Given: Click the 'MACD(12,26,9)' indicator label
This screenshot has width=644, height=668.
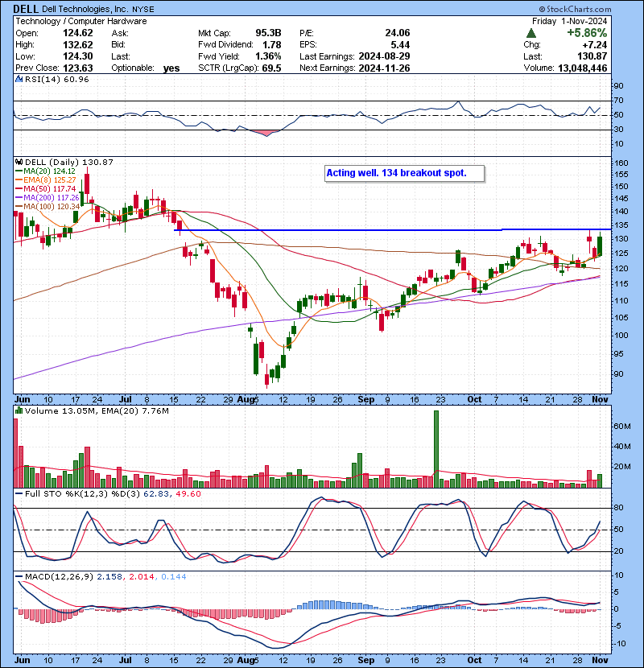Looking at the screenshot, I should pyautogui.click(x=60, y=576).
